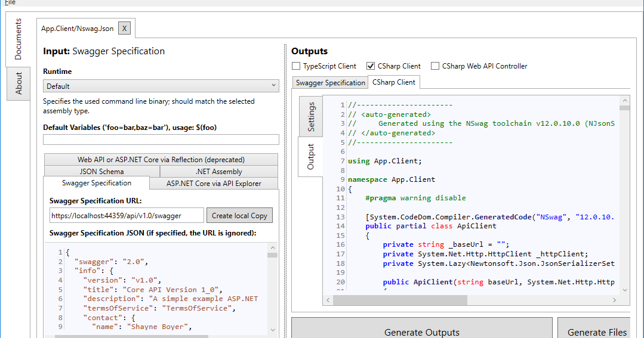Select the JSON Schema tab
644x338 pixels.
[102, 172]
